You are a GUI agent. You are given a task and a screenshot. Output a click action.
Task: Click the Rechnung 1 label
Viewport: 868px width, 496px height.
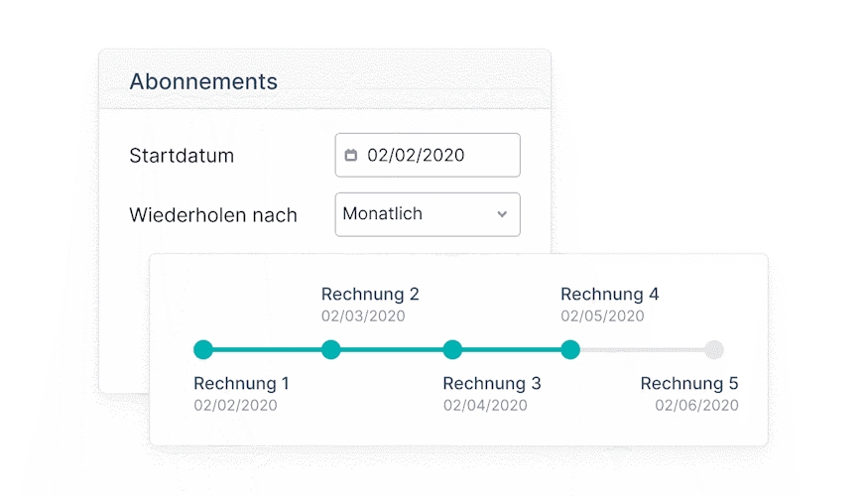click(x=241, y=384)
